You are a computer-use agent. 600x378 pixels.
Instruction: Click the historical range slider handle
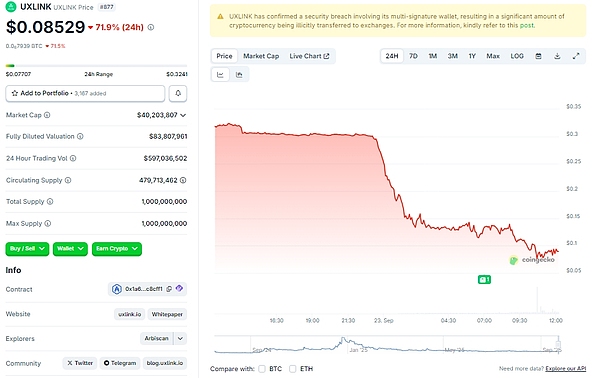(x=558, y=344)
